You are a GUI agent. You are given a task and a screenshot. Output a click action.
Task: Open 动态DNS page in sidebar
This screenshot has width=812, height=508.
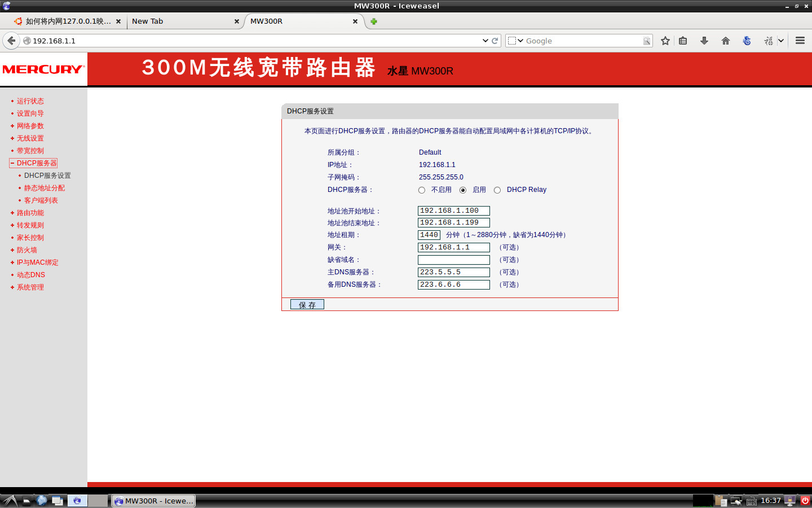point(30,275)
